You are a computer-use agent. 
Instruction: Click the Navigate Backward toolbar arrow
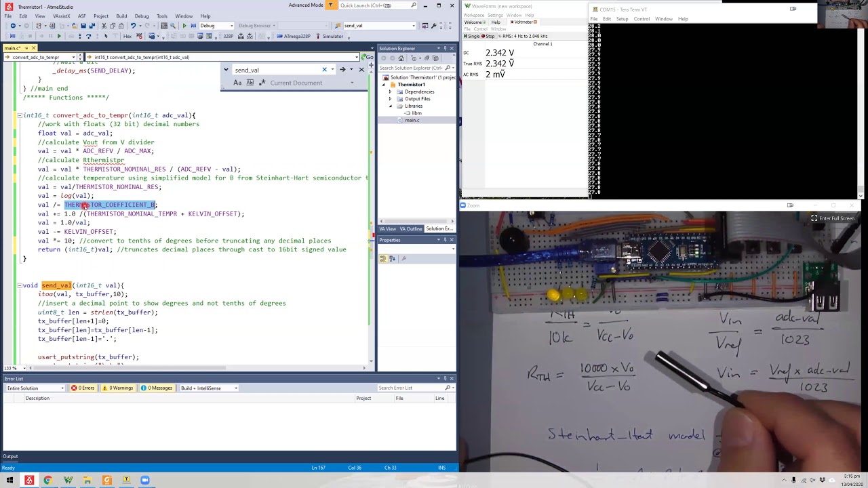13,26
